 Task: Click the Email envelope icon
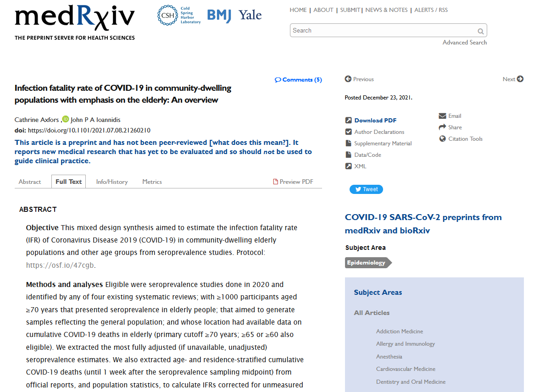click(x=442, y=116)
